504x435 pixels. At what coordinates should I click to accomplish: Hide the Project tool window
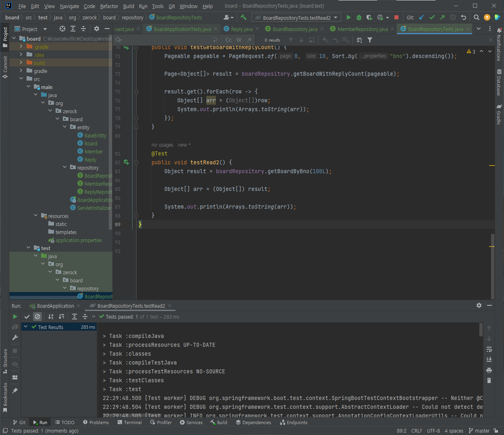click(x=107, y=29)
